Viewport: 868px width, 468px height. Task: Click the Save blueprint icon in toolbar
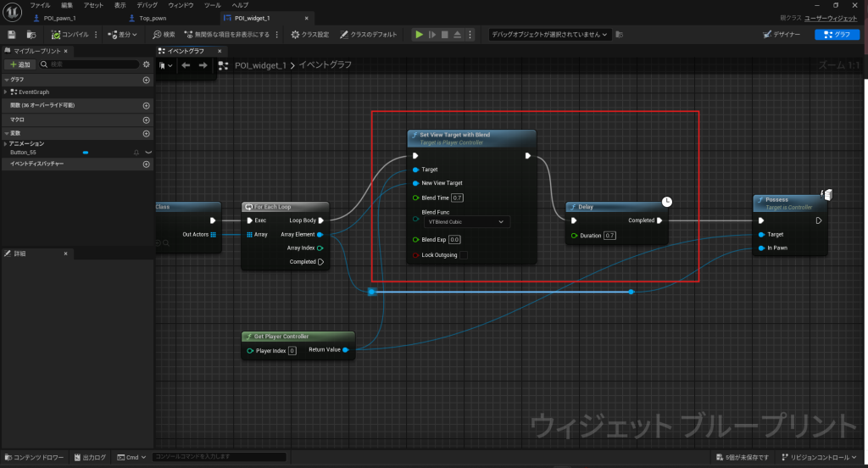pyautogui.click(x=13, y=35)
